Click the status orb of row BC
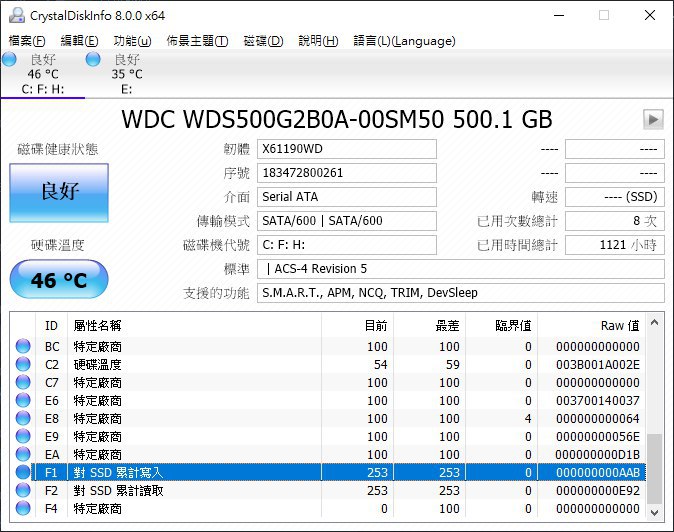 (x=23, y=346)
